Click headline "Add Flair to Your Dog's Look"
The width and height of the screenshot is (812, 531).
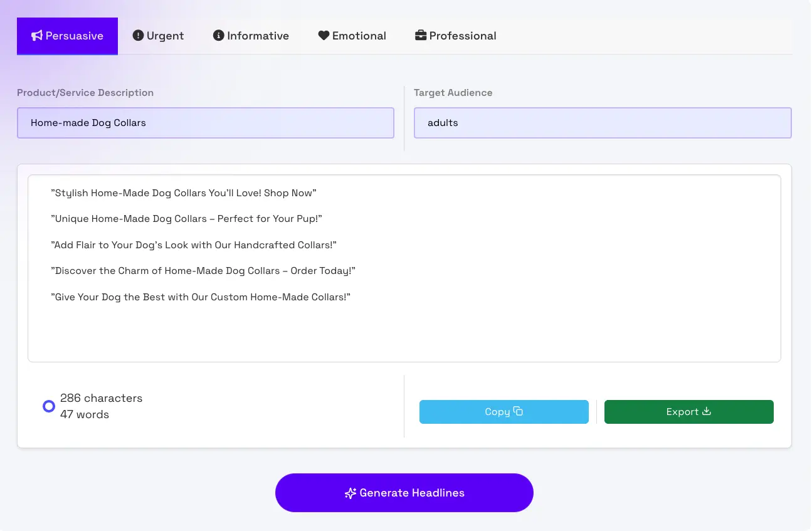point(194,245)
